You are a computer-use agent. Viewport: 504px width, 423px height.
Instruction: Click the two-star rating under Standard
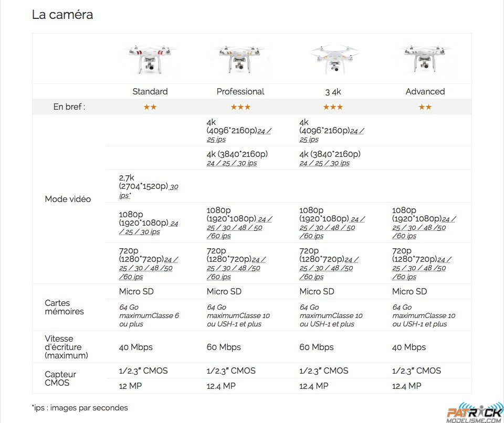[150, 107]
